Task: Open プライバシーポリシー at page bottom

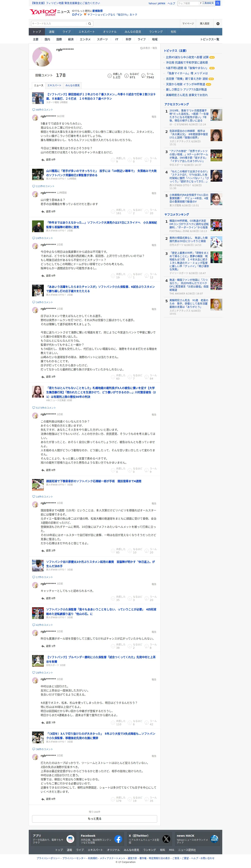Action: point(48,858)
